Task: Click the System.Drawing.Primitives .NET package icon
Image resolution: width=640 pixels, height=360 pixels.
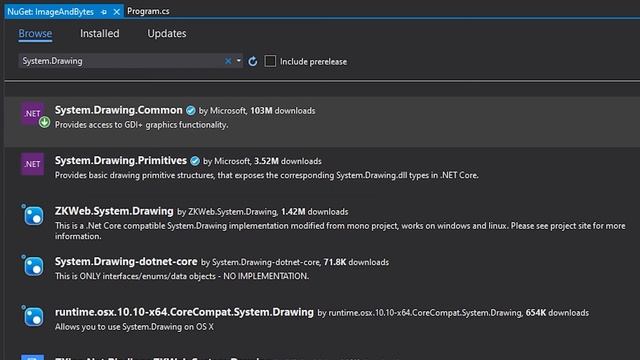Action: point(32,164)
